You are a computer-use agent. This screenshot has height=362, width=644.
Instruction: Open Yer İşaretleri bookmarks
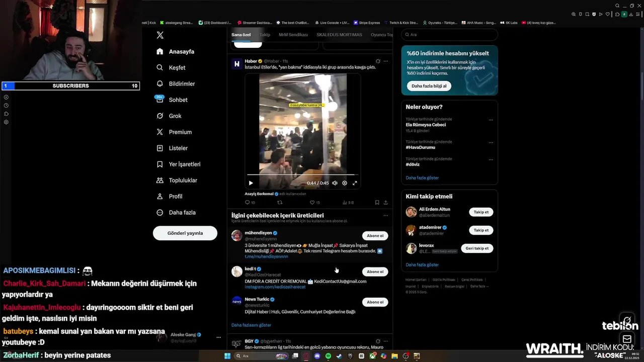178,164
